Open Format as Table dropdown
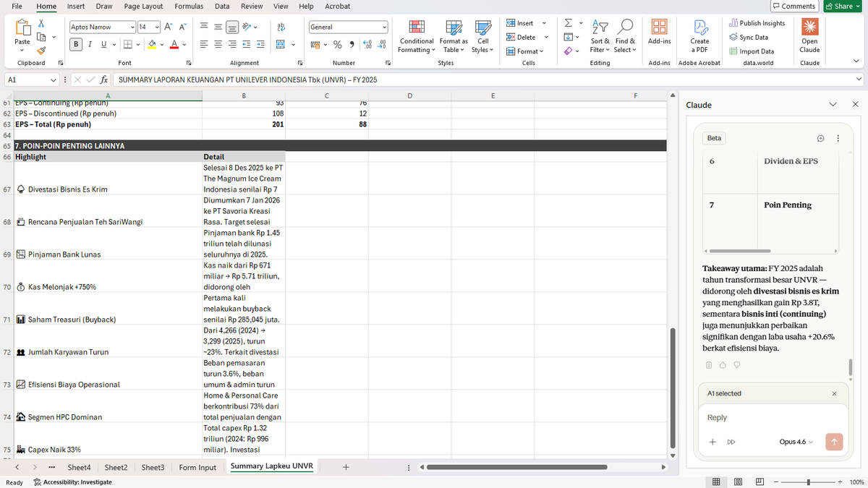Screen dimensions: 868x488 pyautogui.click(x=455, y=36)
